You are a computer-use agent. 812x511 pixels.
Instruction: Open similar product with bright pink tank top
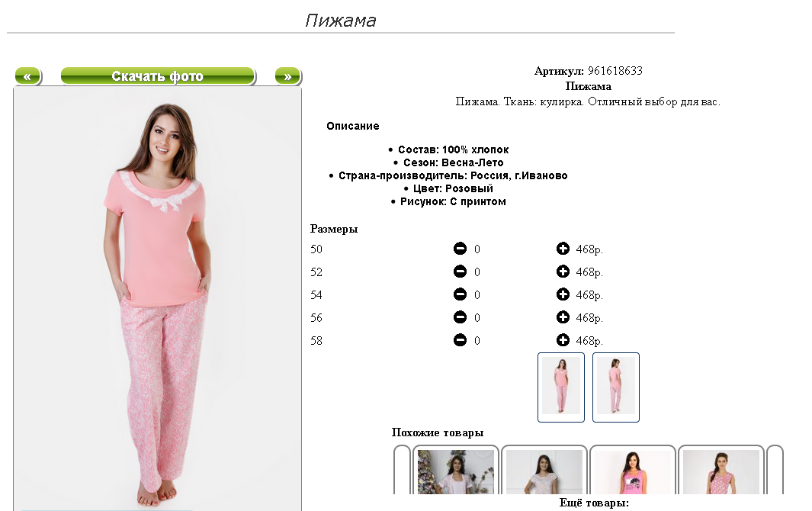pos(632,471)
